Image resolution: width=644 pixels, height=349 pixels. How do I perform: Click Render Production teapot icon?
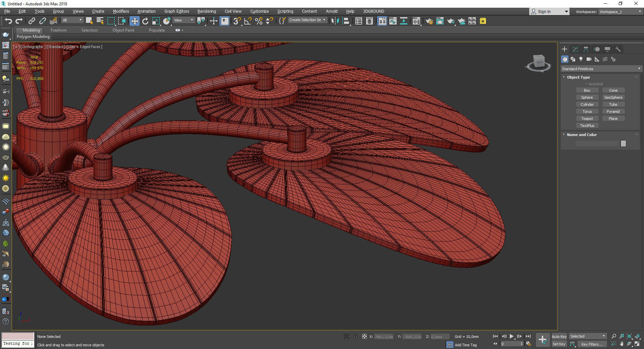point(451,21)
